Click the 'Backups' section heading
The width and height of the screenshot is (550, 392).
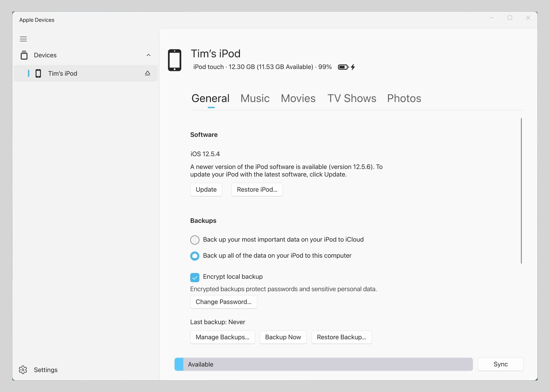pos(203,221)
